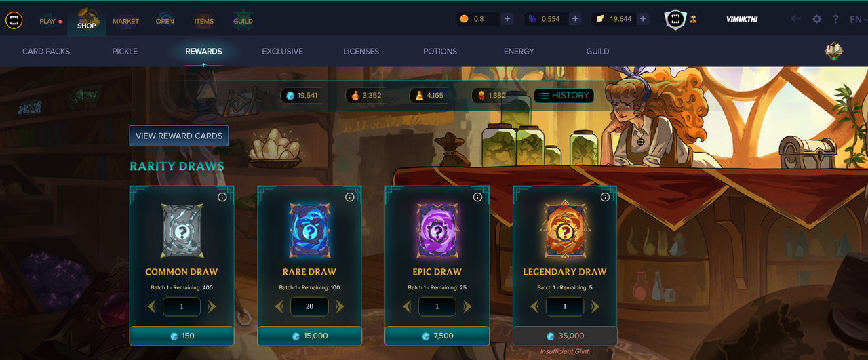Open the help question mark icon
Viewport: 868px width, 360px height.
point(836,20)
